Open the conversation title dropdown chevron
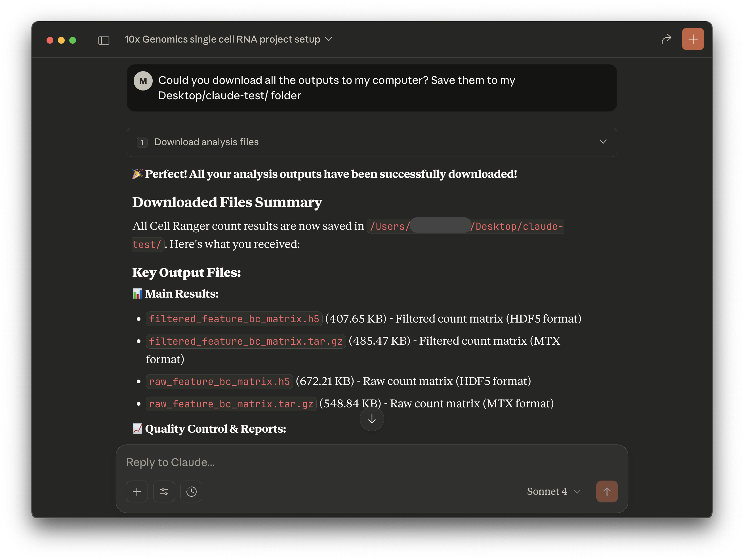744x560 pixels. 329,39
